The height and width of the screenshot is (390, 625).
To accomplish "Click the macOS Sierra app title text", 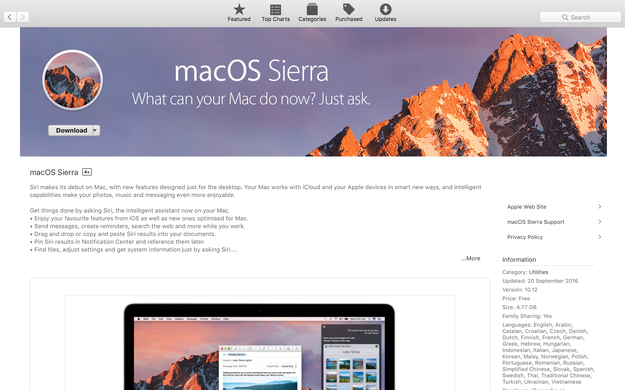I will click(54, 172).
